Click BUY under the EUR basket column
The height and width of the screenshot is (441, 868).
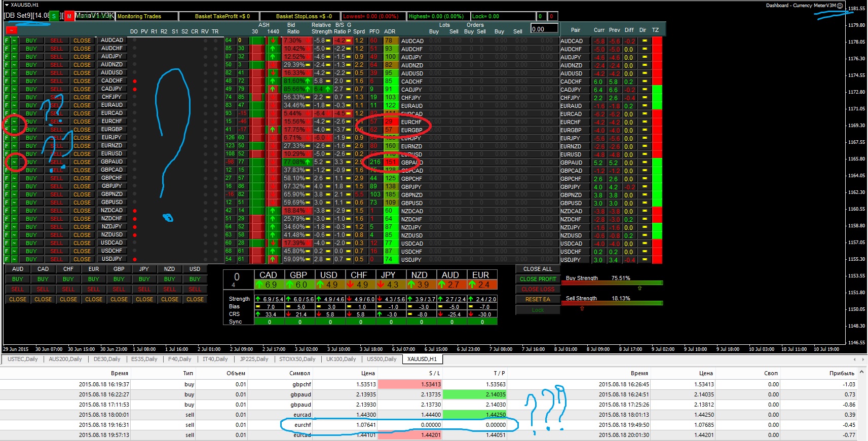click(x=94, y=279)
